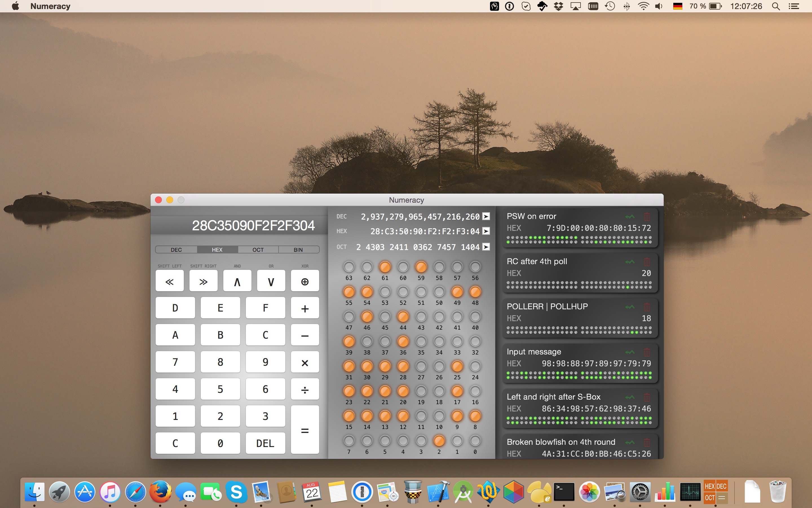The image size is (812, 508).
Task: Click the minus − key
Action: point(305,335)
